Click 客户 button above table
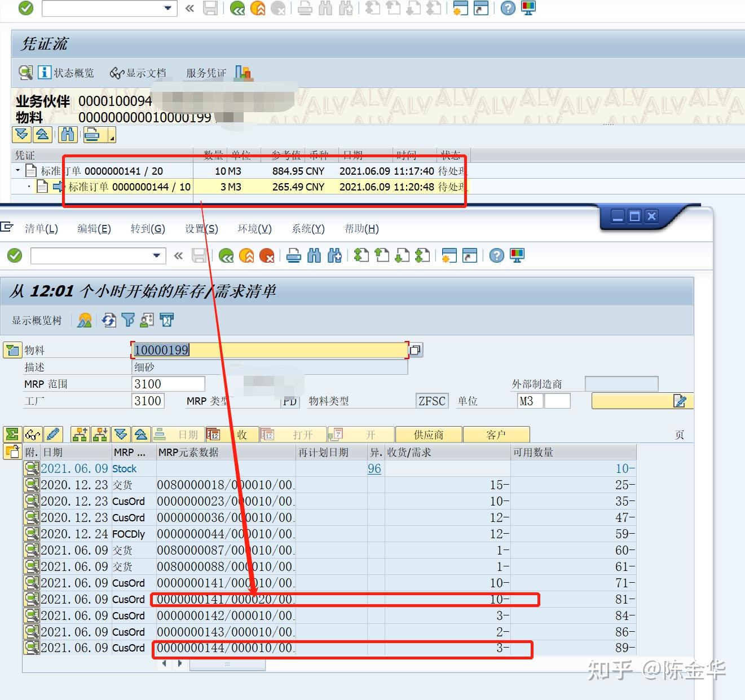This screenshot has height=700, width=745. pos(496,435)
